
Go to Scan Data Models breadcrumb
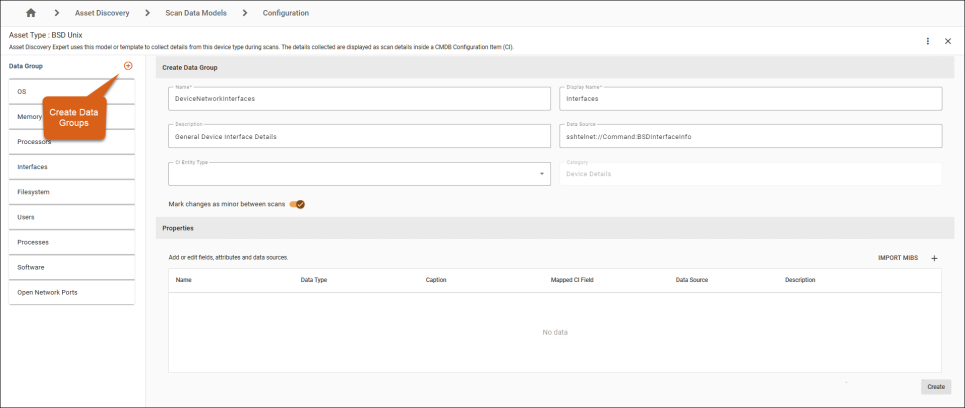click(x=196, y=13)
